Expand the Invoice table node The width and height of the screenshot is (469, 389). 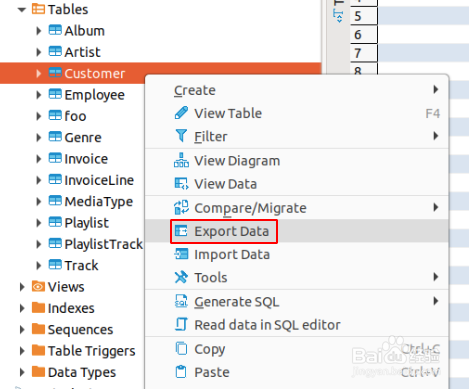pos(39,159)
